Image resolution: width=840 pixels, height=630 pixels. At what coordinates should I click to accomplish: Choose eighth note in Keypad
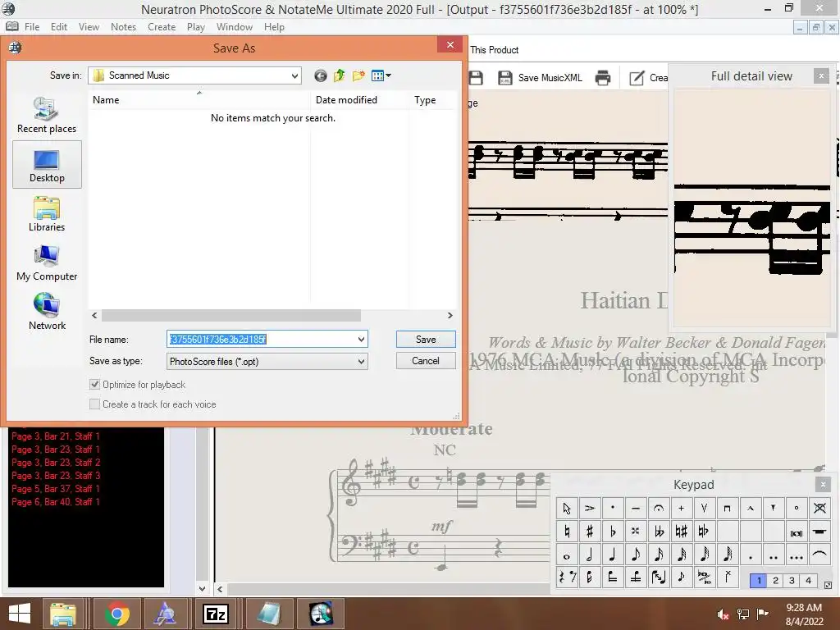tap(636, 555)
